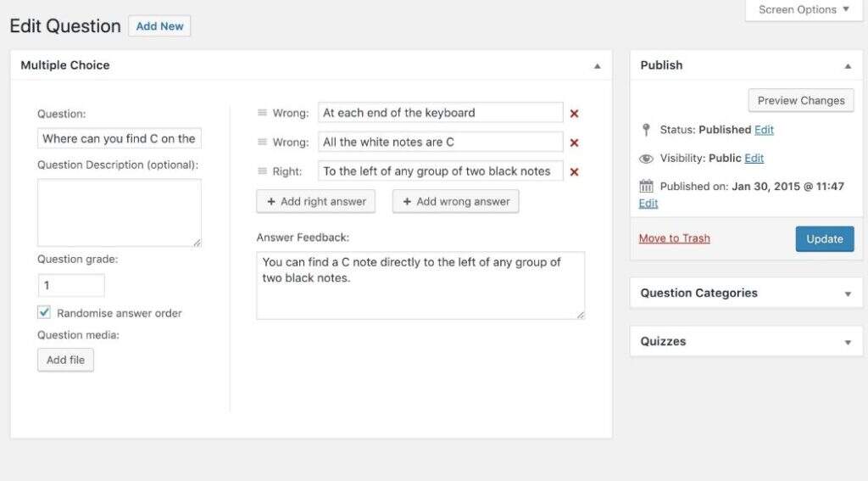Click the eye icon beside Visibility
868x481 pixels.
click(647, 159)
